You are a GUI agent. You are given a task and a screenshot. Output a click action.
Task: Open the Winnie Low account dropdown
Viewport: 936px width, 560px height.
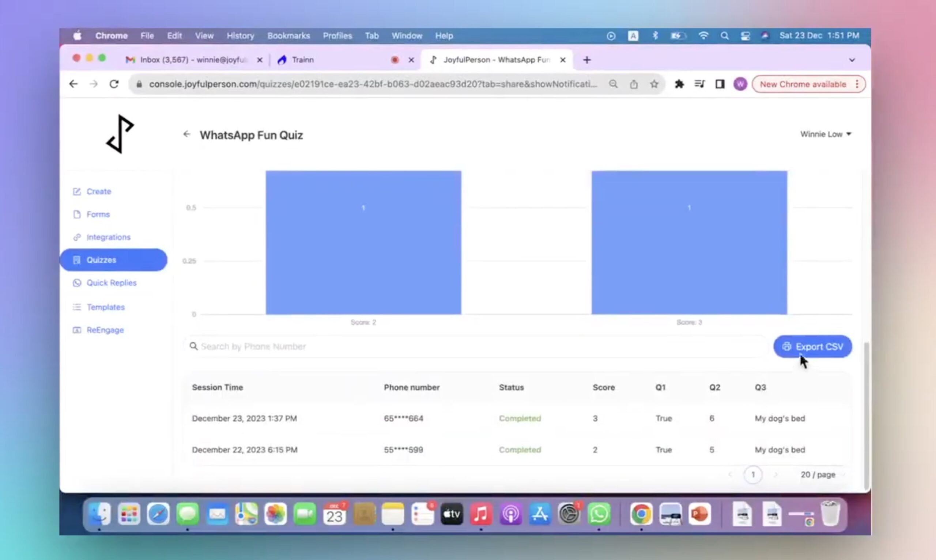pyautogui.click(x=826, y=134)
